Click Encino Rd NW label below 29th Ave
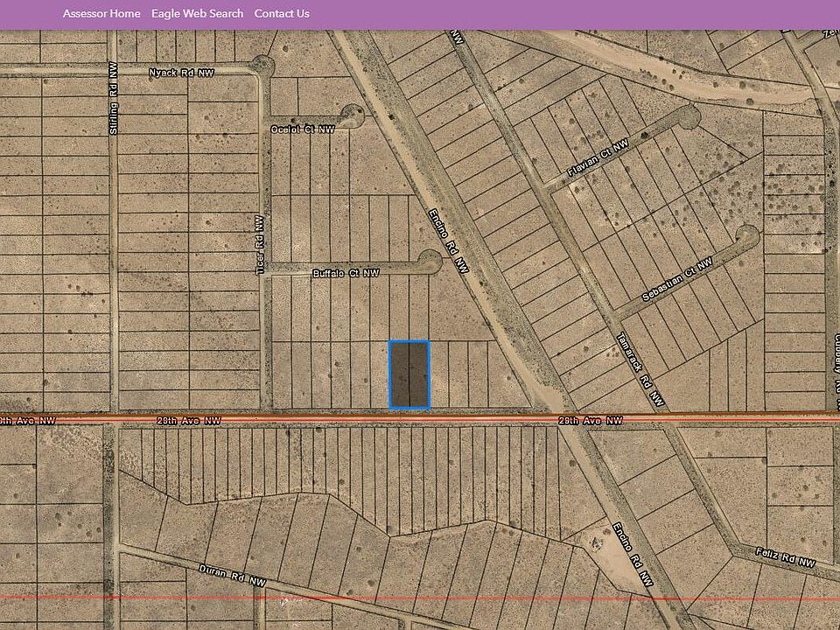The image size is (840, 630). [633, 554]
